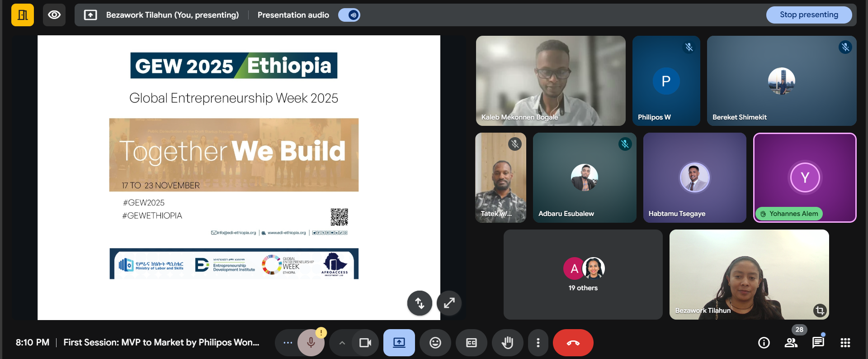The width and height of the screenshot is (868, 359).
Task: Click the #GEWETHIOPIA hashtag on the slide
Action: pyautogui.click(x=152, y=216)
